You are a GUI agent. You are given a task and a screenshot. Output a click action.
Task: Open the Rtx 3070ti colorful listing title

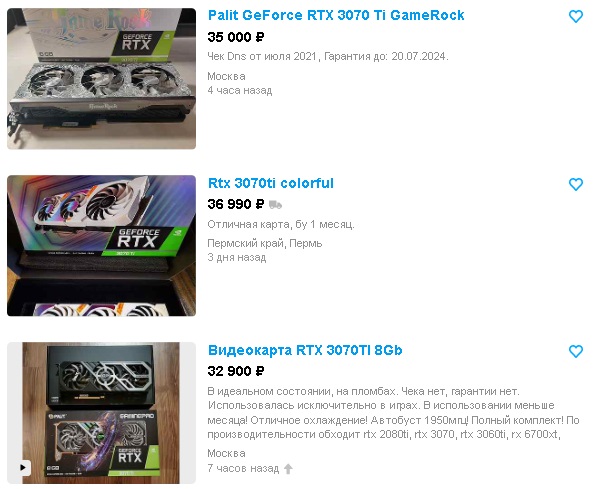[271, 183]
